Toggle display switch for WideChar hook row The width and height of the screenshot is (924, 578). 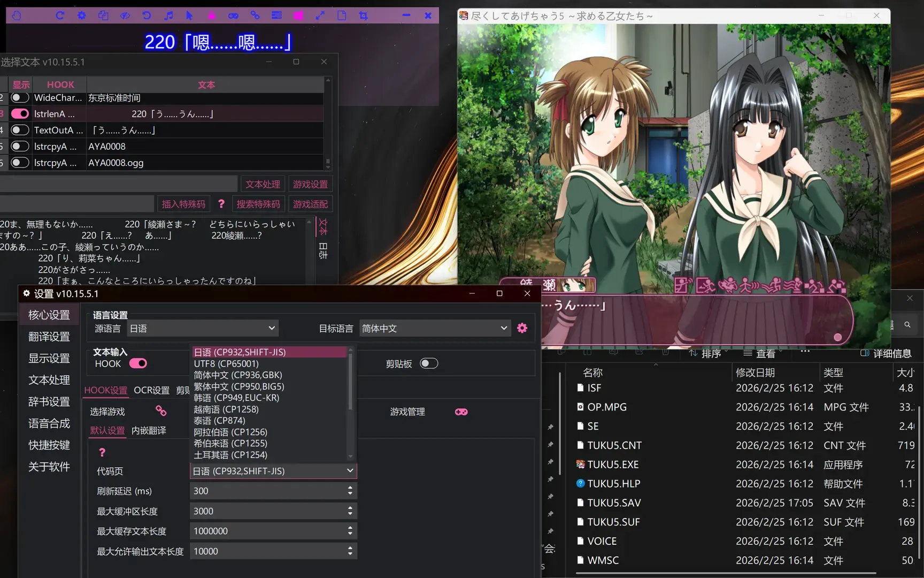20,97
